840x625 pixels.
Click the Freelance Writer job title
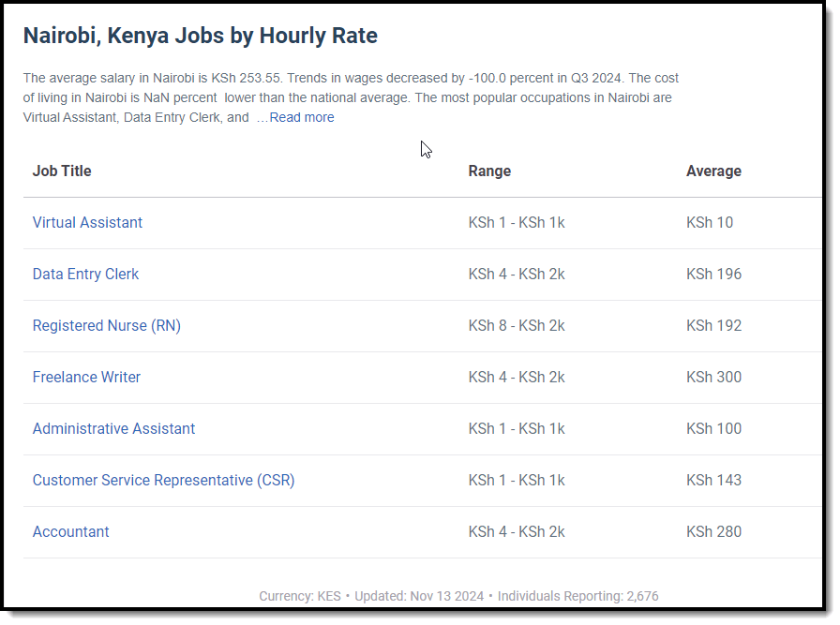coord(86,378)
